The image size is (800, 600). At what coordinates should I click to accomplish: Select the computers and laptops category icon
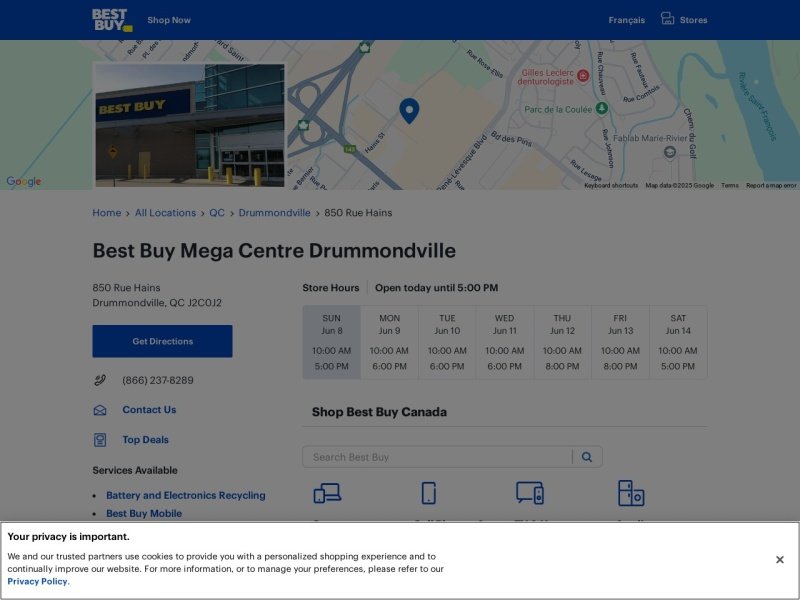pos(327,493)
